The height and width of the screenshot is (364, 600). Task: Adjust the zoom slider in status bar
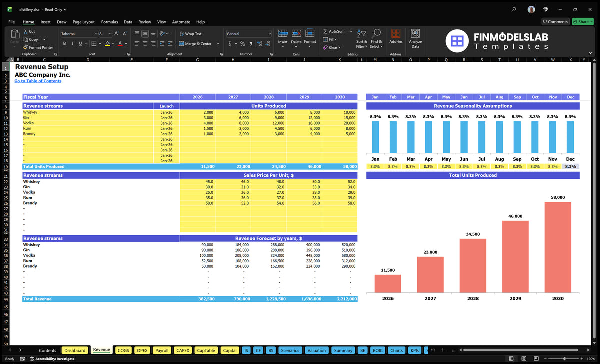pos(564,359)
